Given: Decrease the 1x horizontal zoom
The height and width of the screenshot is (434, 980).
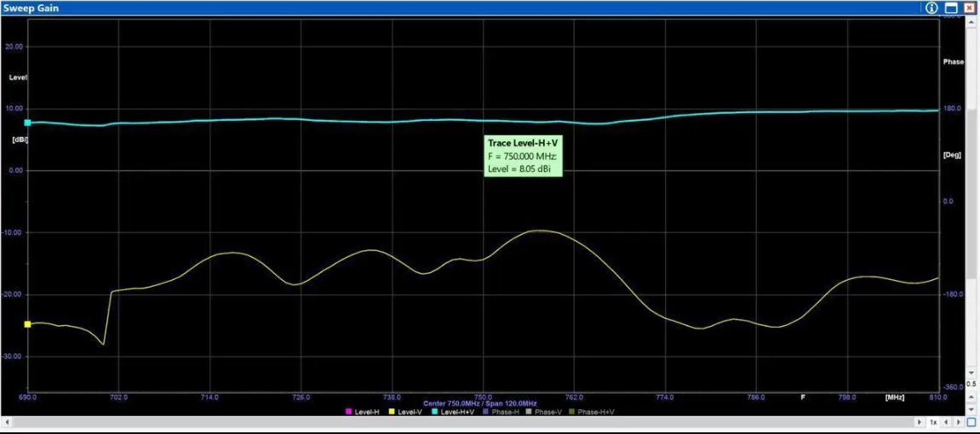Looking at the screenshot, I should click(948, 422).
